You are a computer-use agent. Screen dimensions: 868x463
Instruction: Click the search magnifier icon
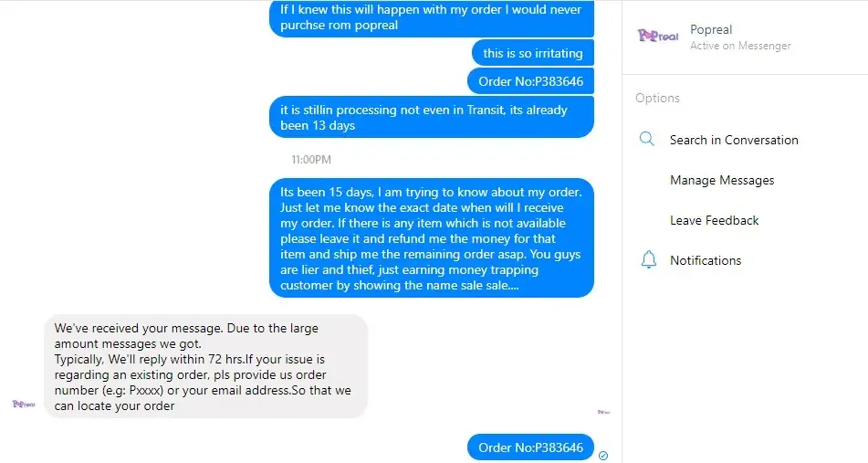pyautogui.click(x=646, y=139)
